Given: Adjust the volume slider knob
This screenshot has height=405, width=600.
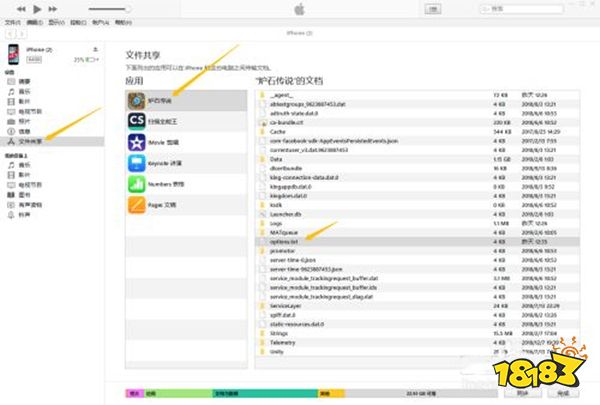Looking at the screenshot, I should coord(128,9).
